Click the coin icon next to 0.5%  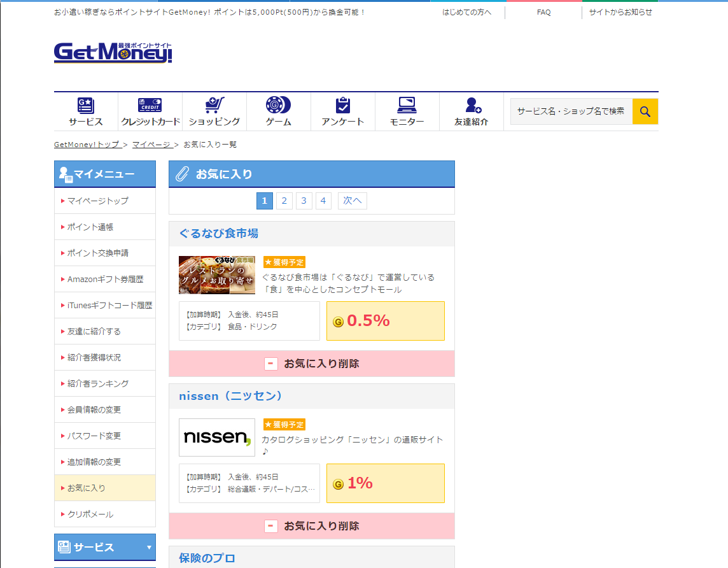[338, 322]
